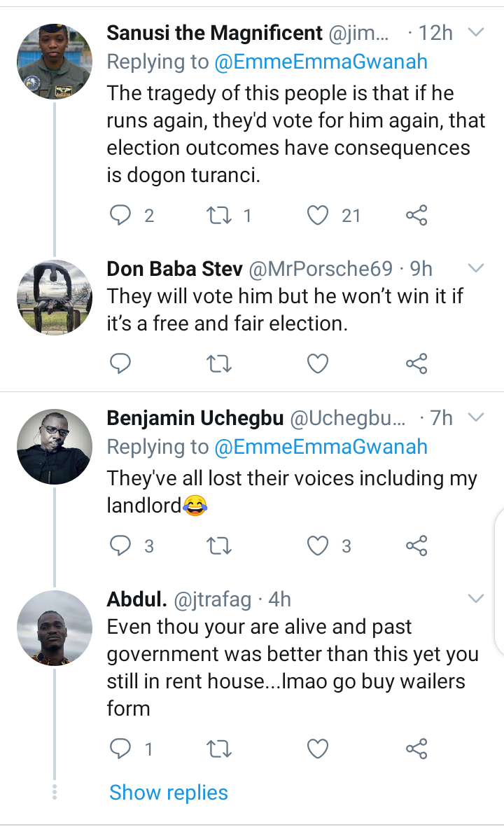This screenshot has width=504, height=827.
Task: Show replies under Abdul's tweet
Action: (169, 792)
